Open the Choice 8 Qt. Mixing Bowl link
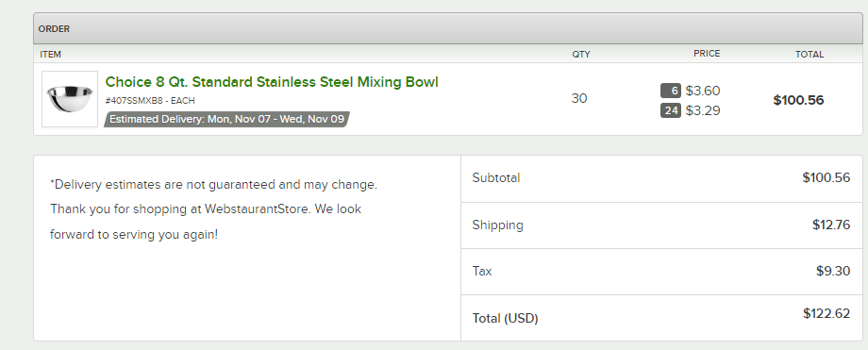The image size is (868, 350). tap(272, 82)
